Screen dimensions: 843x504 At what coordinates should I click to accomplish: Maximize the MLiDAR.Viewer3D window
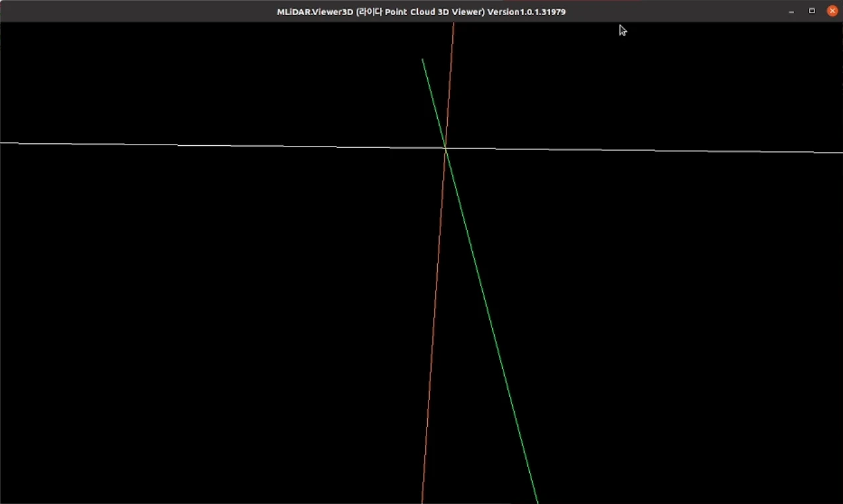(812, 11)
